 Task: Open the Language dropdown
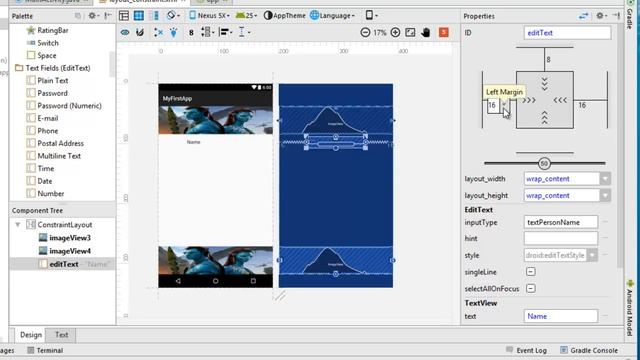(332, 16)
